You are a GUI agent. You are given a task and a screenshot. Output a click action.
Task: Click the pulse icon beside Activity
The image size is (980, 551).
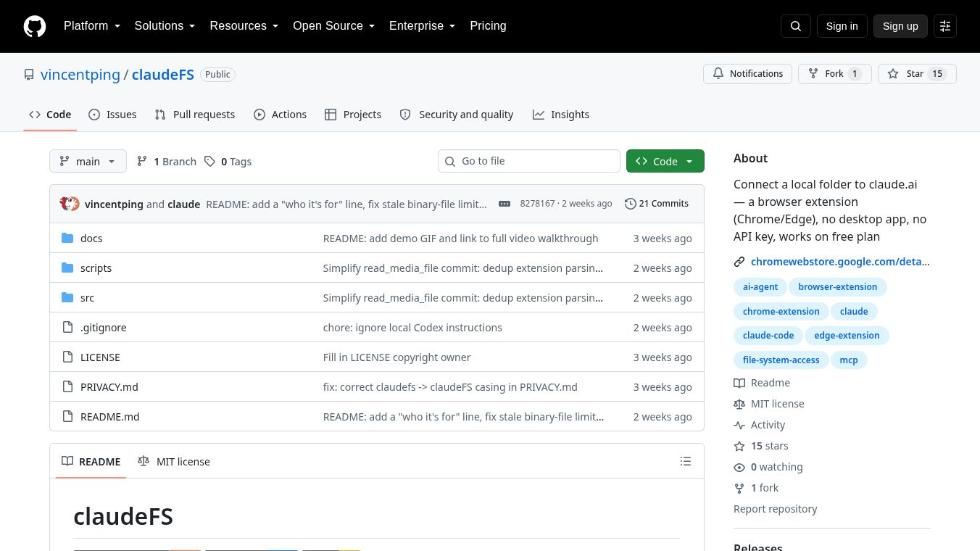(x=739, y=426)
